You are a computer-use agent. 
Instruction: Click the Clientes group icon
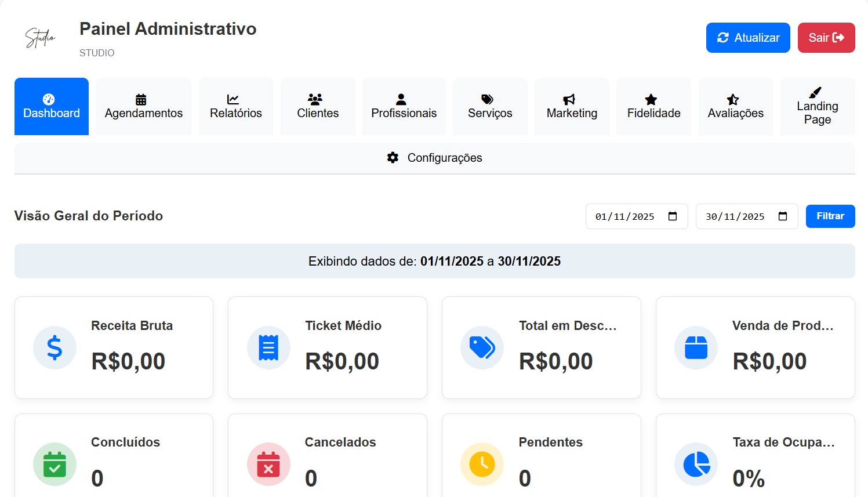point(316,98)
